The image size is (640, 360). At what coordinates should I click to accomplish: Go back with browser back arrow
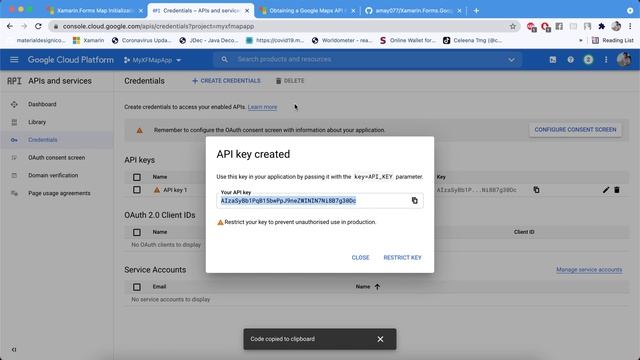pos(10,26)
